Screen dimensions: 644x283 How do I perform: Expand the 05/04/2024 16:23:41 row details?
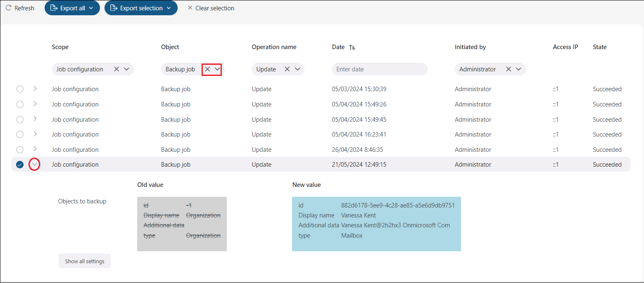(x=35, y=134)
